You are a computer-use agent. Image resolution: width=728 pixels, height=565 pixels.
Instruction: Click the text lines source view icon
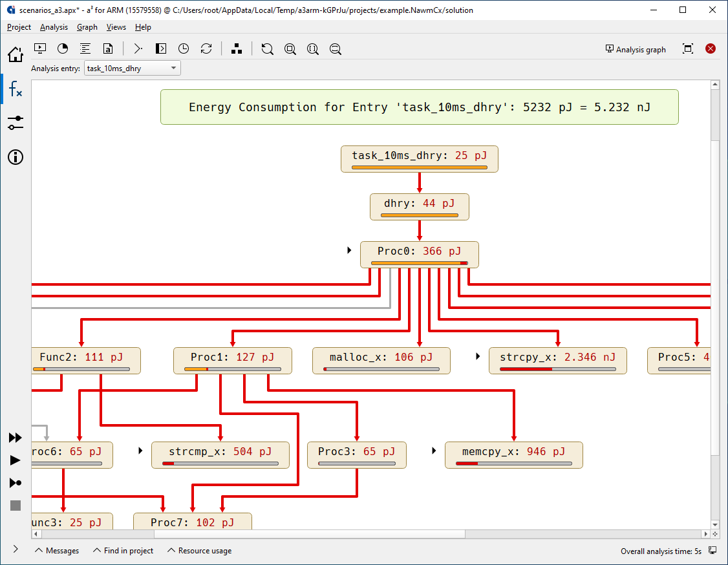(x=85, y=48)
